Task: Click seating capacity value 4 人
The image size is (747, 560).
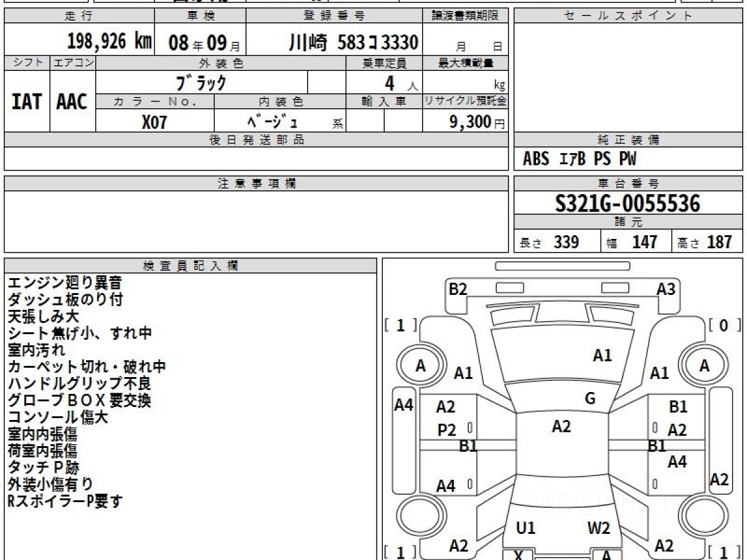Action: coord(402,83)
